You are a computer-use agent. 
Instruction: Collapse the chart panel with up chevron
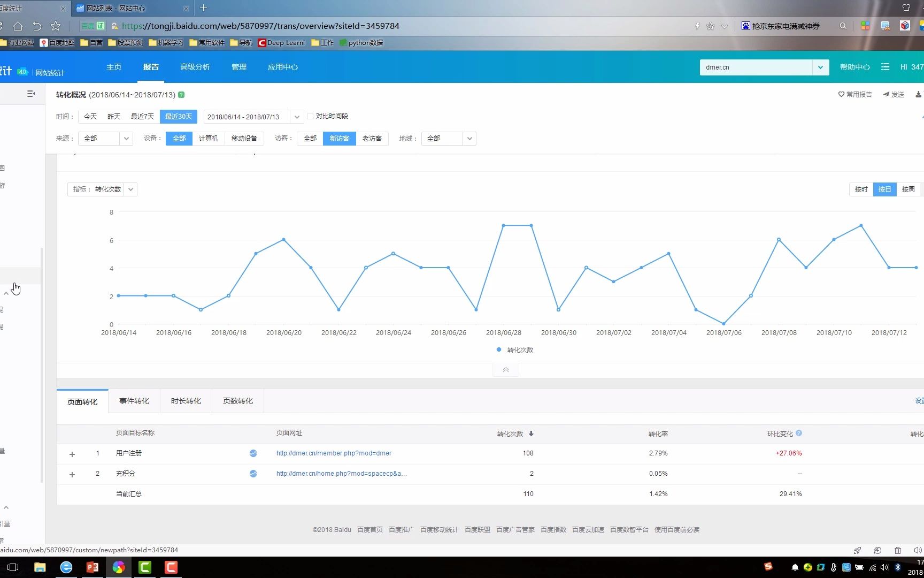pos(506,370)
